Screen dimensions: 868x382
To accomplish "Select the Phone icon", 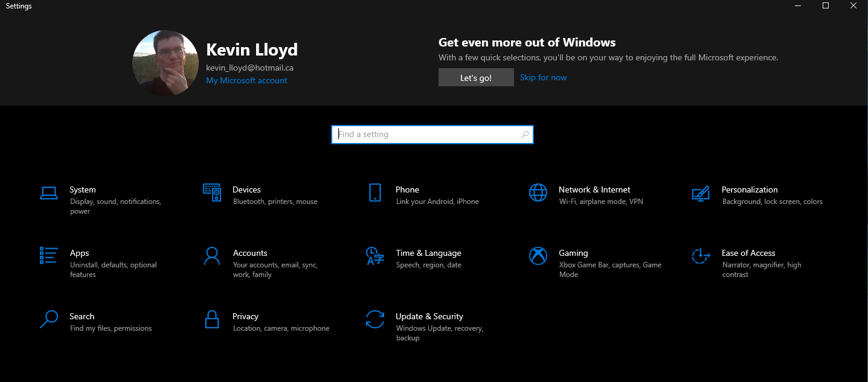I will point(375,193).
